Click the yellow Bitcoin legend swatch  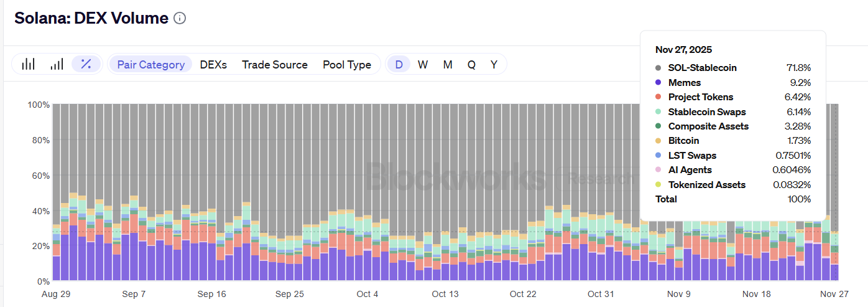658,141
